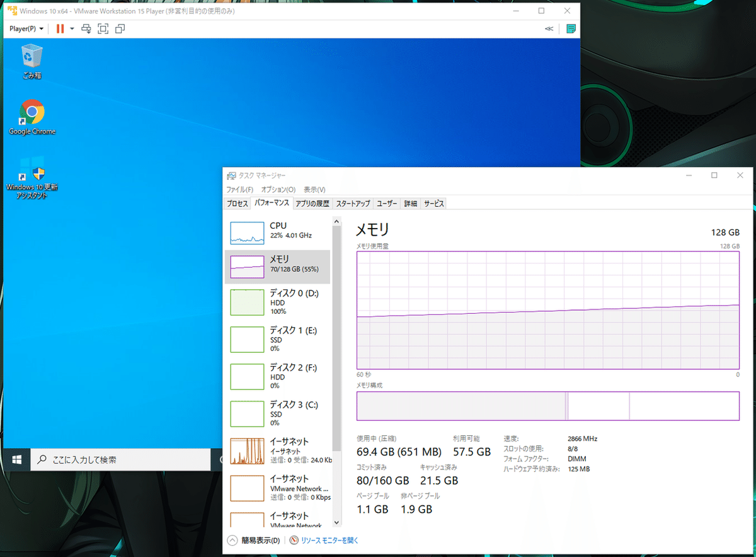Click the VM taskbar search box
Viewport: 756px width, 557px height.
coord(120,460)
